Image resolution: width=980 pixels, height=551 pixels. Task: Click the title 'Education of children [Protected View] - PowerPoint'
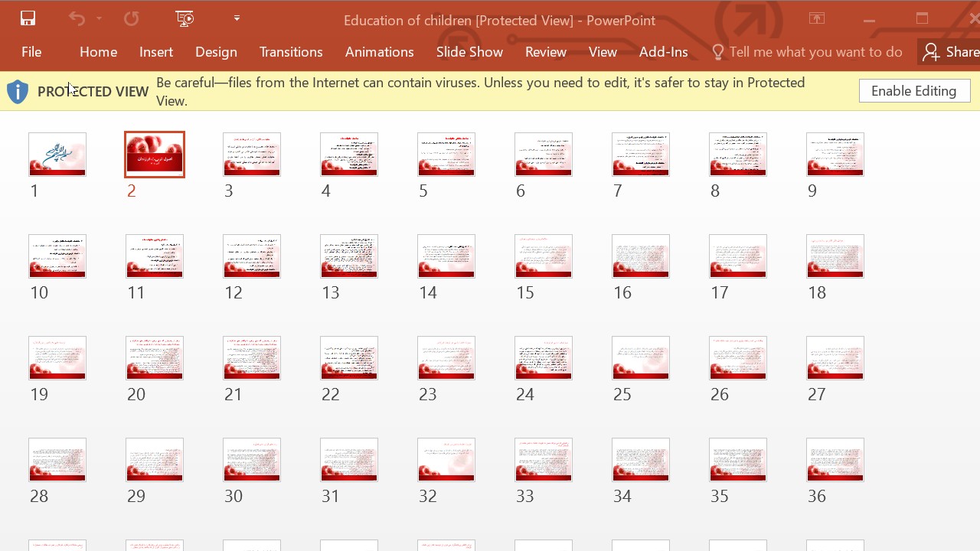tap(499, 21)
